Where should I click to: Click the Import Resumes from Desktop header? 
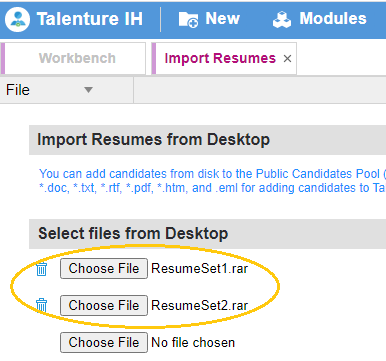click(153, 139)
